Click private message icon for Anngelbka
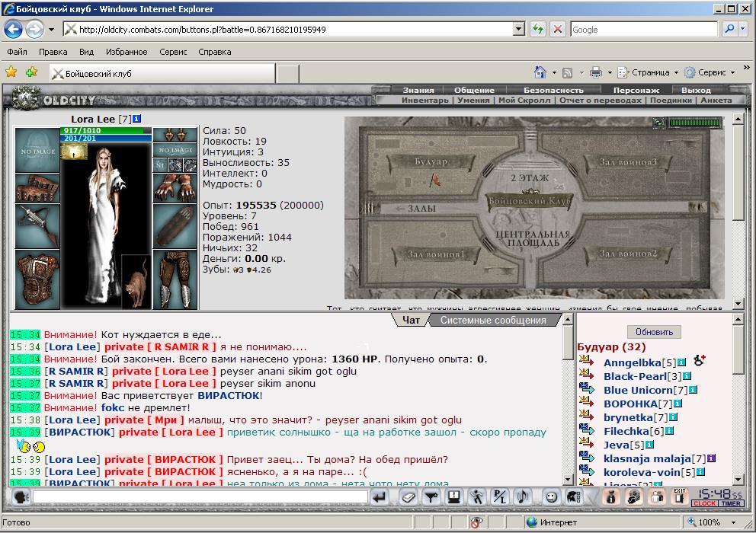Screen dimensions: 756x533 click(586, 360)
